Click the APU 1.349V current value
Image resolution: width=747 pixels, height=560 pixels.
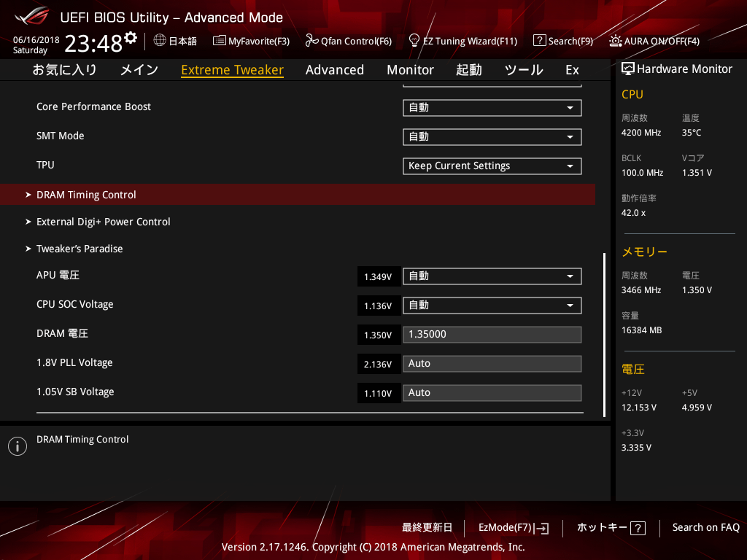[x=378, y=276]
